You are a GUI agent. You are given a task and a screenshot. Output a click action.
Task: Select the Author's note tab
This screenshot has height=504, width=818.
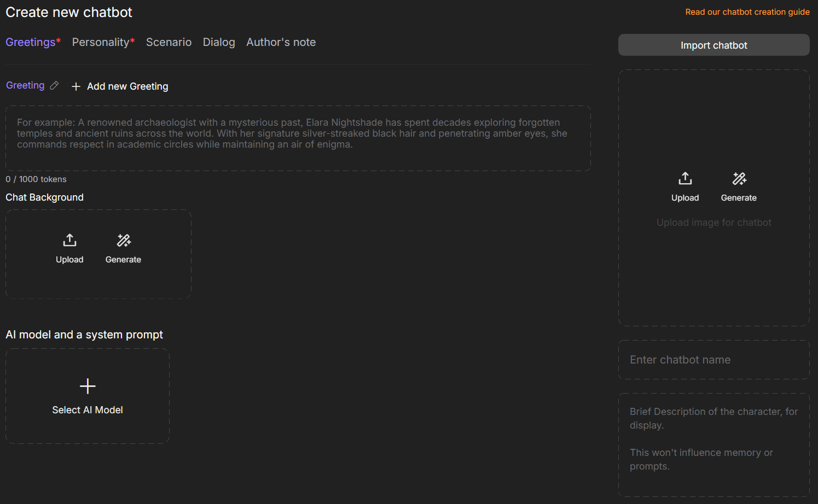281,42
